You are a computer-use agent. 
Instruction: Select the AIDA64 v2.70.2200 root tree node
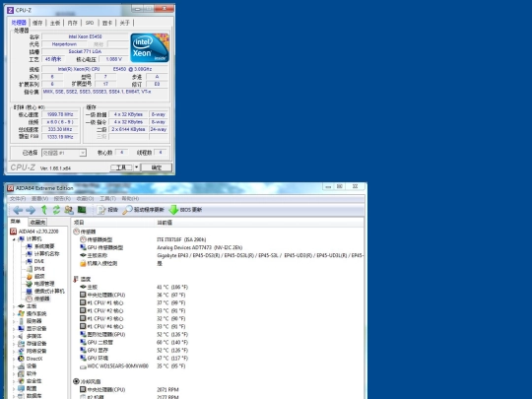pyautogui.click(x=34, y=232)
